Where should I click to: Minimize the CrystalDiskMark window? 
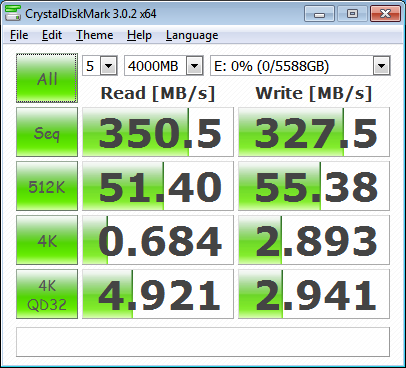click(x=319, y=14)
